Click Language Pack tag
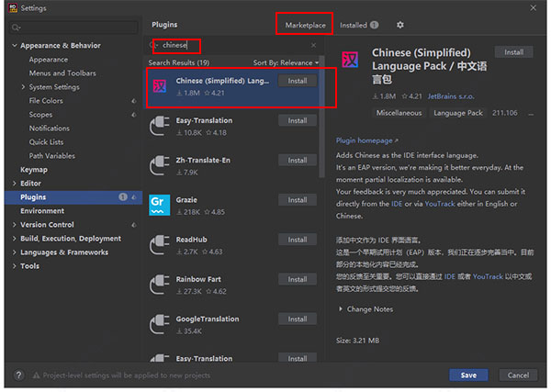The width and height of the screenshot is (551, 392). pyautogui.click(x=458, y=113)
